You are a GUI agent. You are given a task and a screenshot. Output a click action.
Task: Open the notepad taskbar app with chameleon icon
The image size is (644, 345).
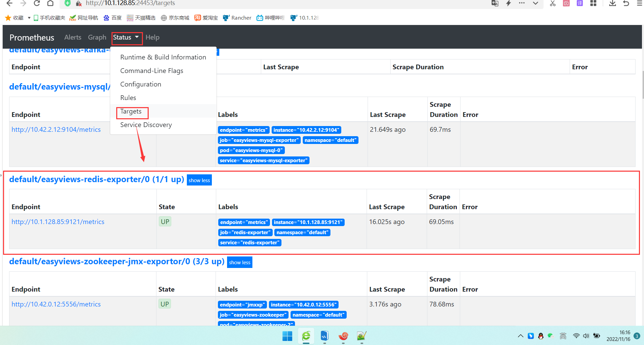point(362,336)
